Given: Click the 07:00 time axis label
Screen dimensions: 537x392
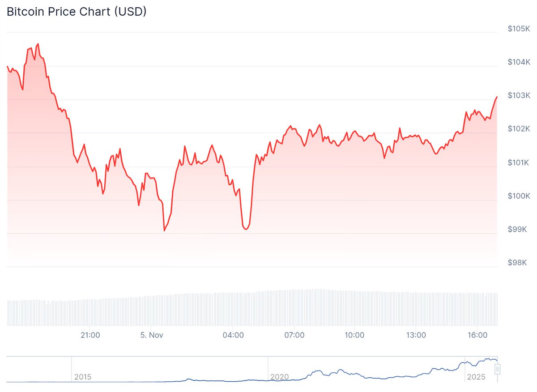Looking at the screenshot, I should click(294, 335).
